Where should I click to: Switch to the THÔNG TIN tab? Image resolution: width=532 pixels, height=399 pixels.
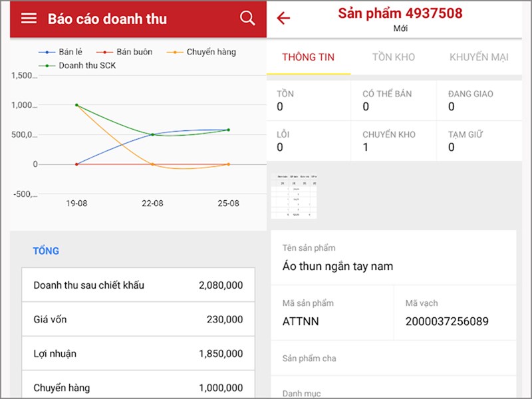309,57
